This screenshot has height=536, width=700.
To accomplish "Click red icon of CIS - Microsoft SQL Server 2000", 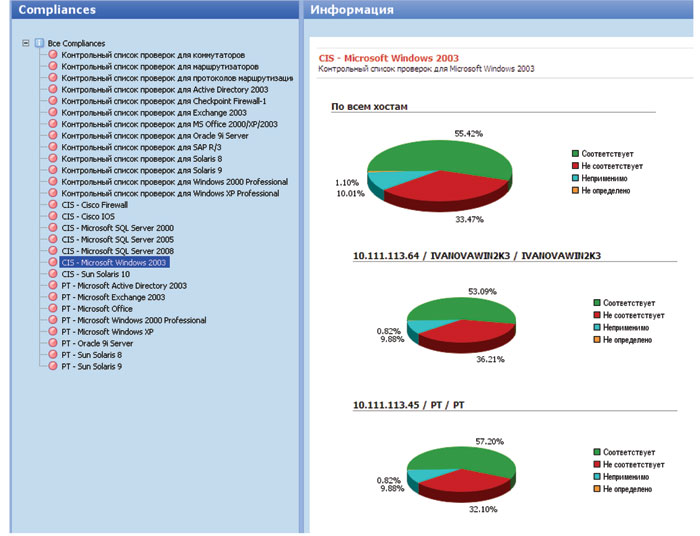I will click(53, 228).
